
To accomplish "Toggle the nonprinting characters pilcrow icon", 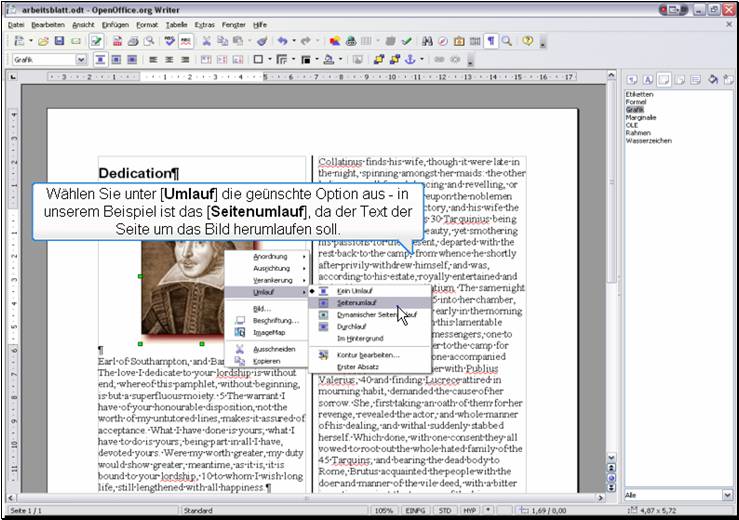I will pos(491,41).
